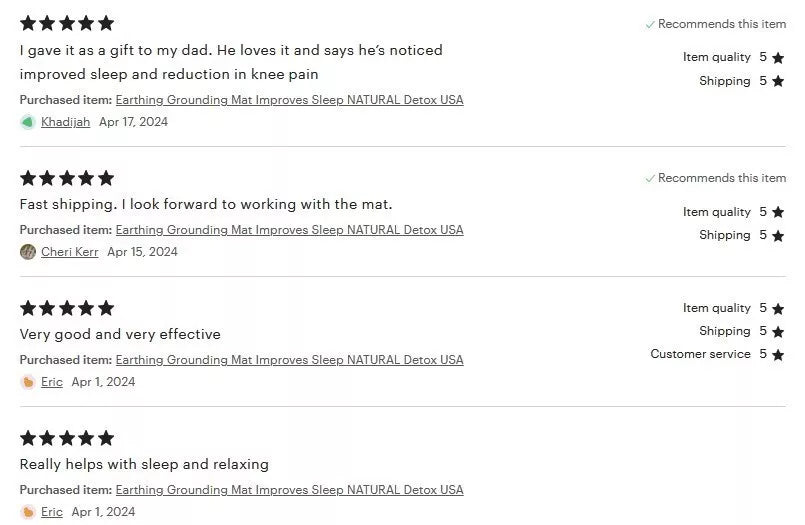Click Eric's avatar on third review
This screenshot has height=525, width=805.
28,382
